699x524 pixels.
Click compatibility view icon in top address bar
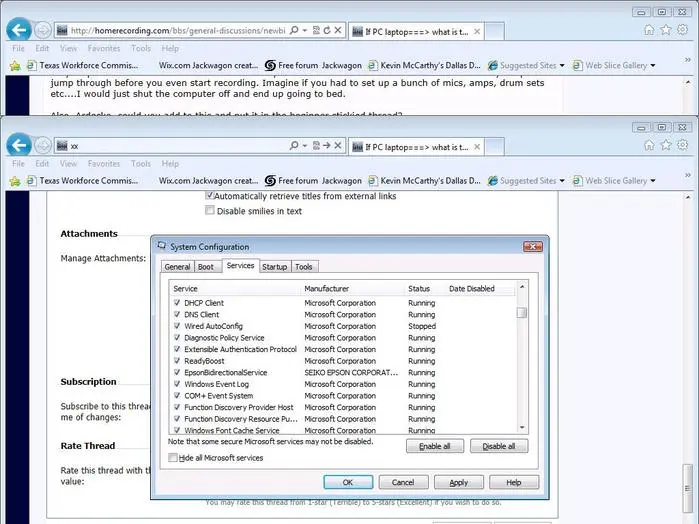pyautogui.click(x=316, y=30)
